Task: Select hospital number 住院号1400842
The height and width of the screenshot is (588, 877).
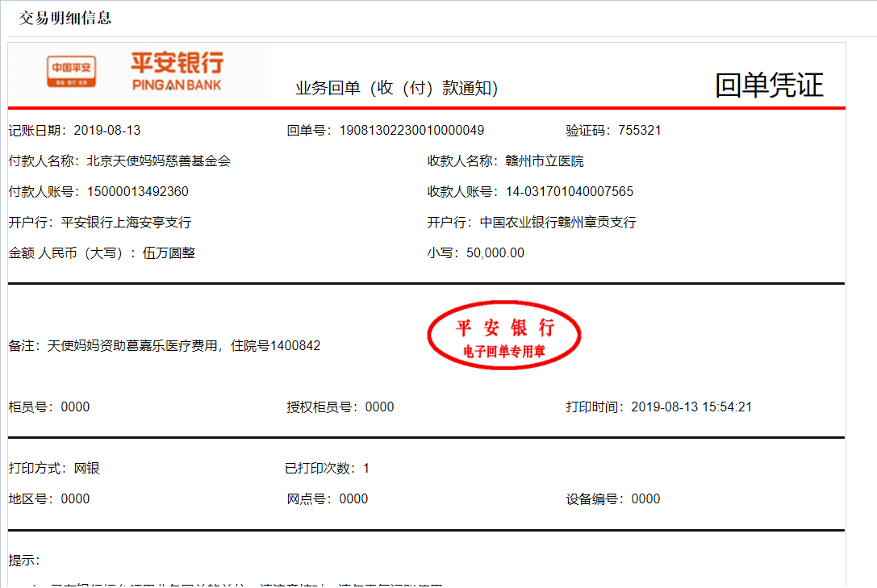Action: pos(276,346)
